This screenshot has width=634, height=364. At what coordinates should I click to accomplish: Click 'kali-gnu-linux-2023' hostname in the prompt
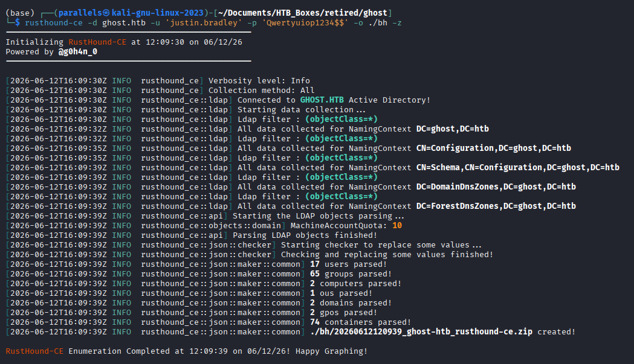pyautogui.click(x=158, y=13)
